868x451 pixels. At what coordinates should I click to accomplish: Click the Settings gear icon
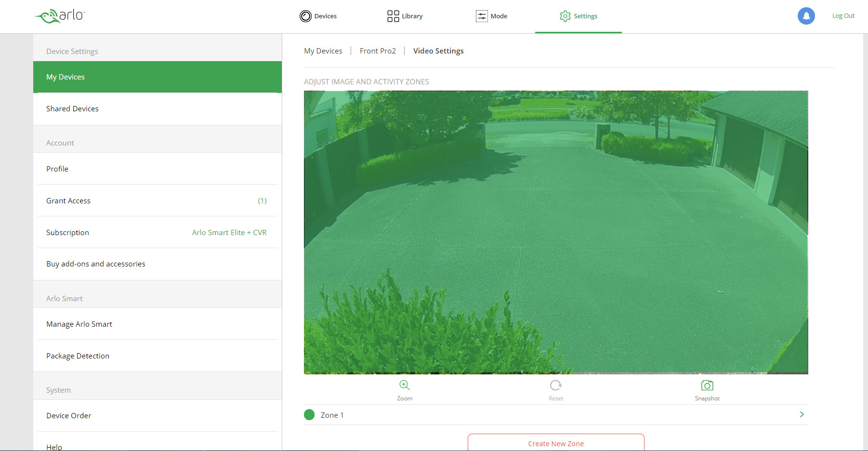click(x=565, y=16)
